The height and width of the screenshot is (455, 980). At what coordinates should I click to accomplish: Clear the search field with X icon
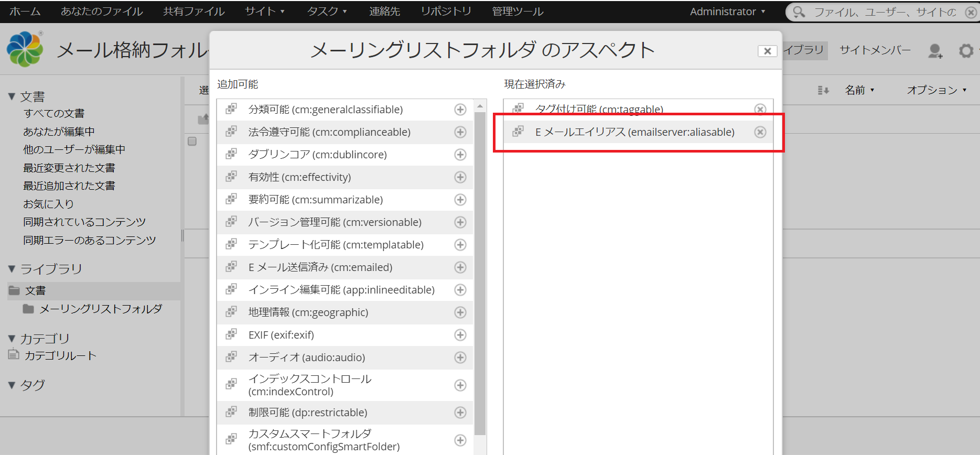[971, 12]
